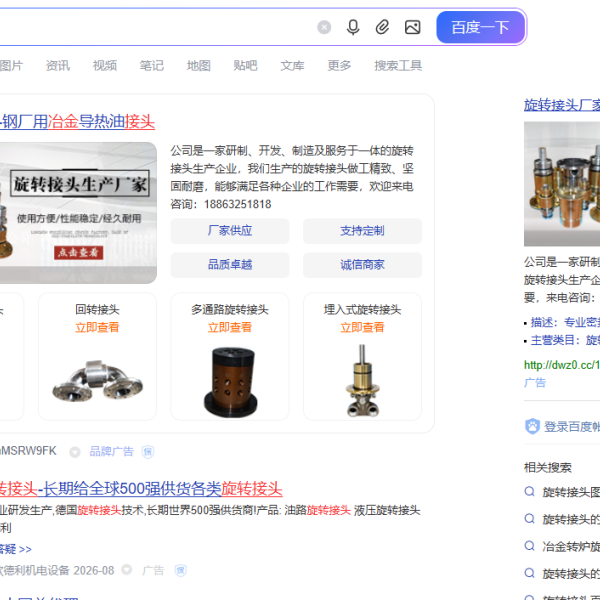This screenshot has width=600, height=600.
Task: Open the 主营类目 sidebar link
Action: pos(565,340)
